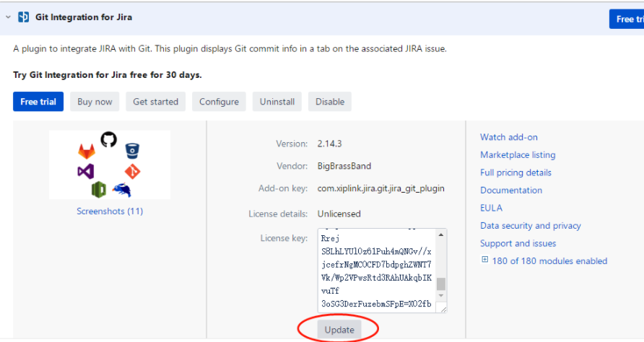This screenshot has height=342, width=644.
Task: Open the Watch add-on link
Action: 509,137
